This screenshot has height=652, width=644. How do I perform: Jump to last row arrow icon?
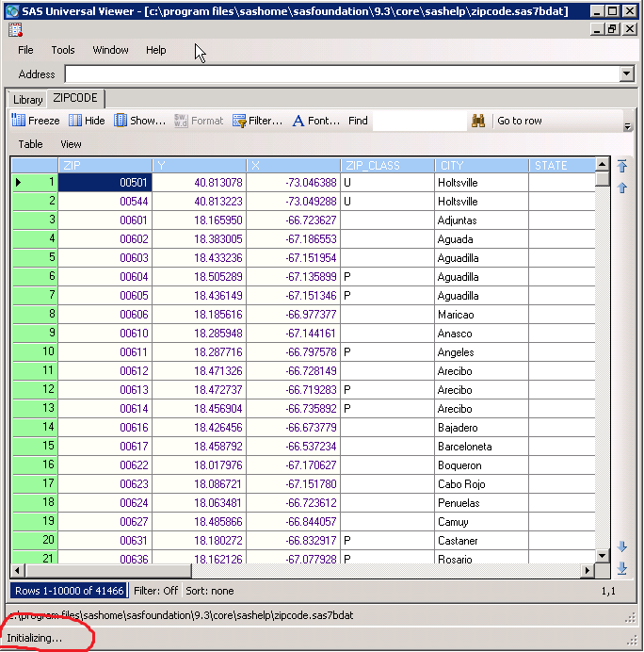622,568
